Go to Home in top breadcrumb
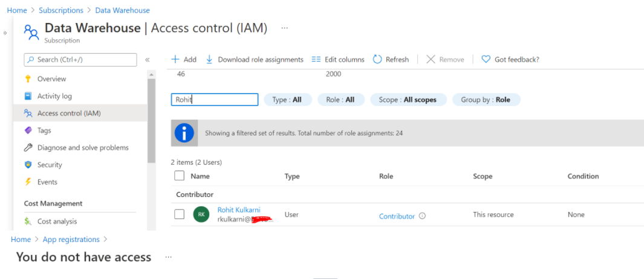This screenshot has width=644, height=279. click(17, 10)
